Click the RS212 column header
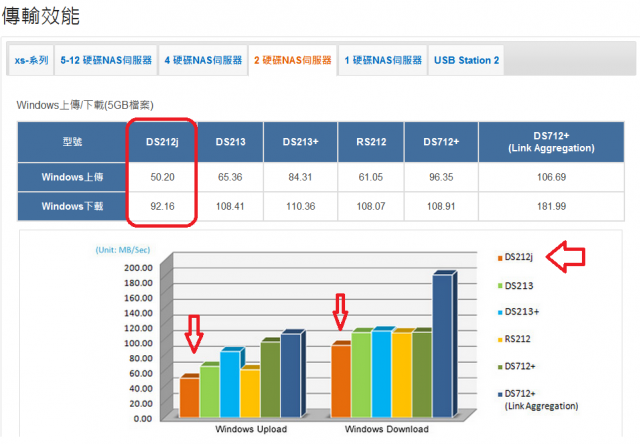 coord(371,142)
